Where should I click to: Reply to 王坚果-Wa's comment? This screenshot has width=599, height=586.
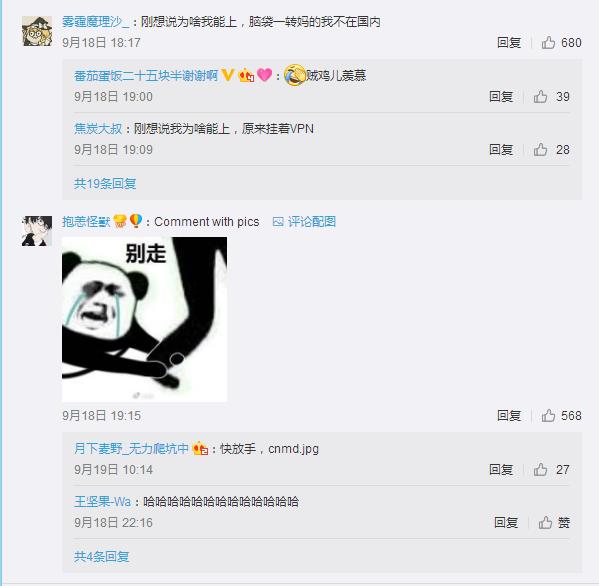[506, 523]
